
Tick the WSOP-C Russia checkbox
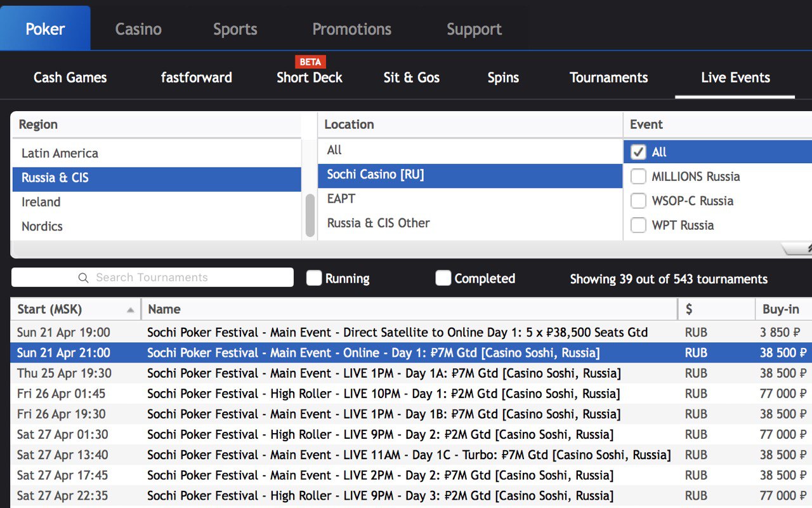pos(639,201)
